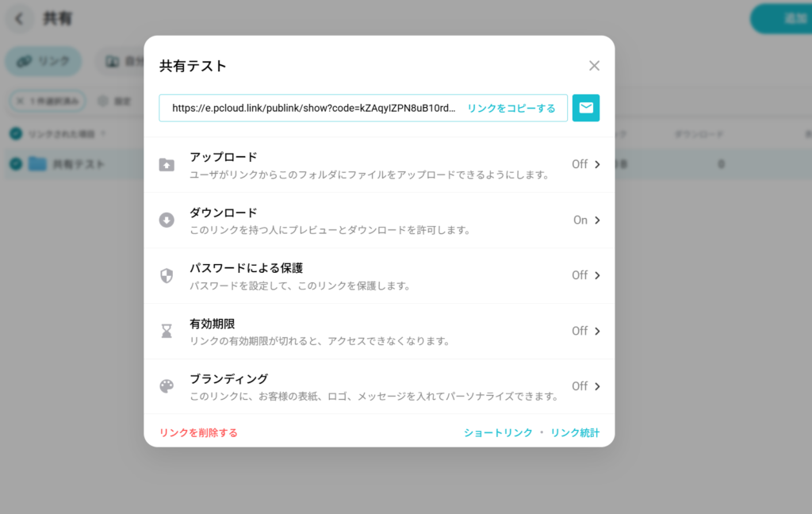Toggle the パスワードによる保護 Off setting

point(580,275)
